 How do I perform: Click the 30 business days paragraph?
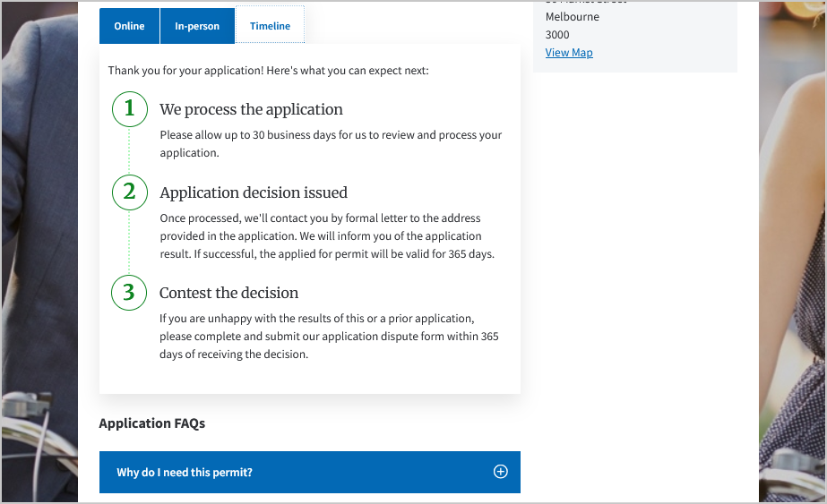point(331,143)
